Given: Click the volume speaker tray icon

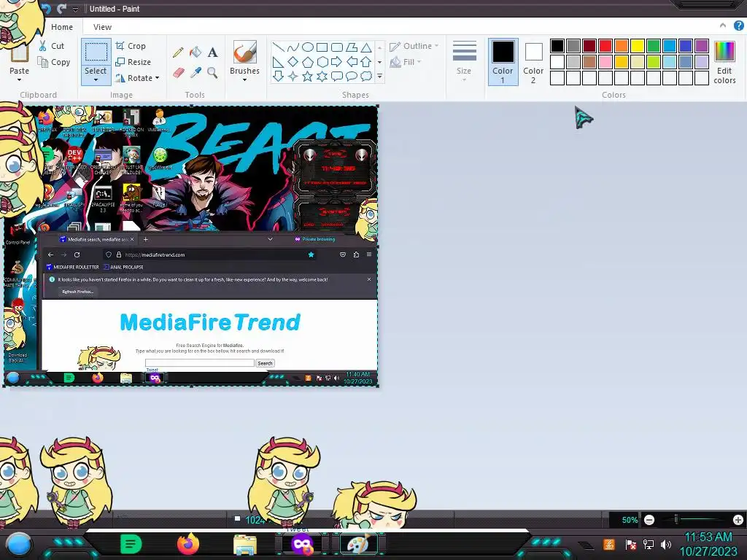Looking at the screenshot, I should click(667, 544).
